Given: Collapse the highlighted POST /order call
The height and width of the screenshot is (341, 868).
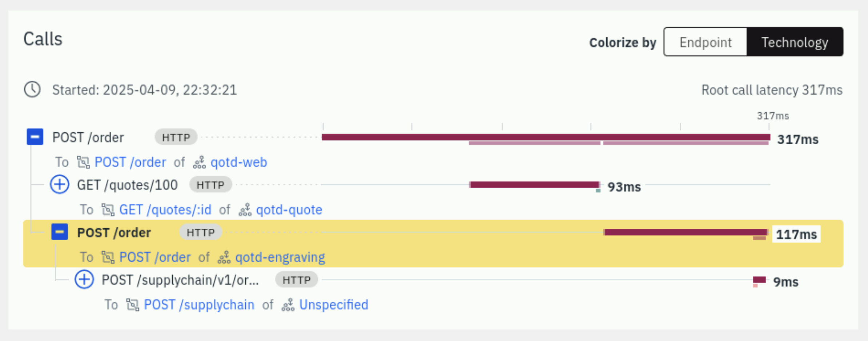Looking at the screenshot, I should pos(60,232).
